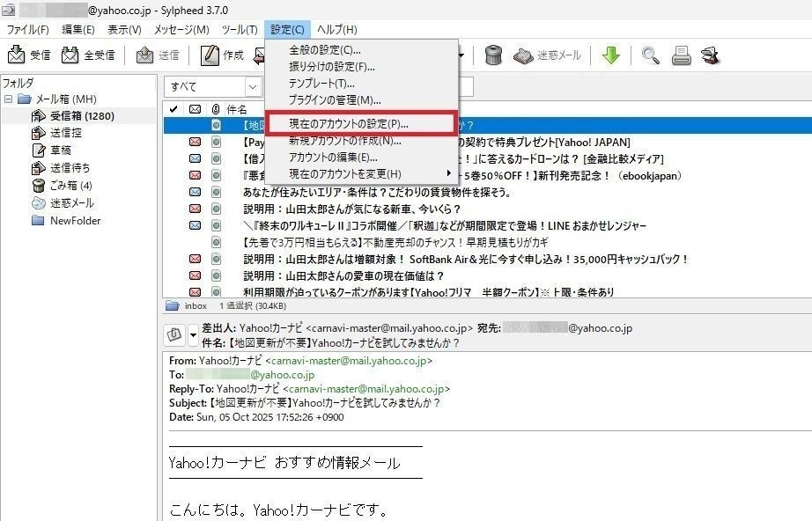Click the envelope status column header

tap(195, 109)
